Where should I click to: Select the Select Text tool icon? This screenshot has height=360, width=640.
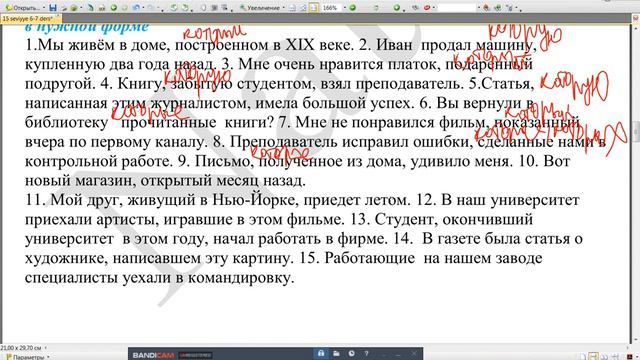[x=224, y=8]
